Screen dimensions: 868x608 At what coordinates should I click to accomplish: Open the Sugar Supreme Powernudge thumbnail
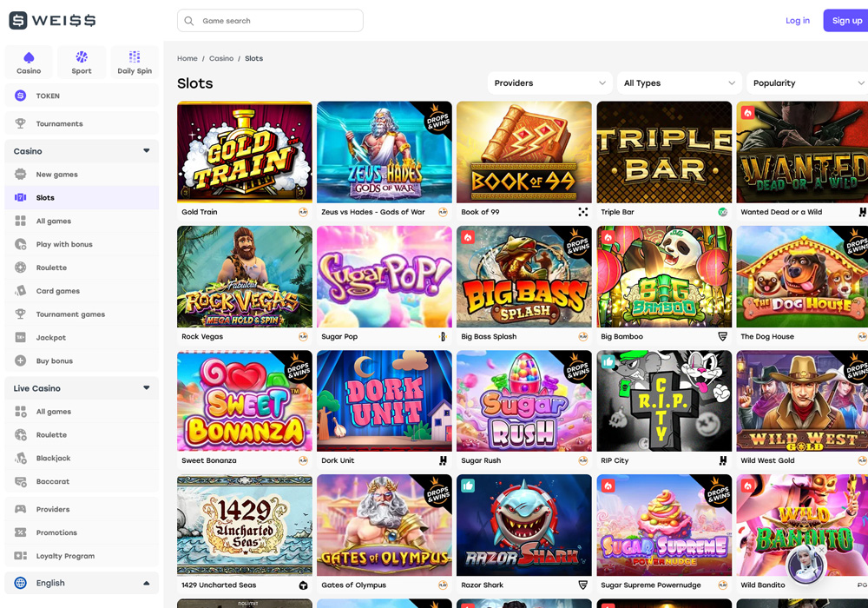[x=664, y=525]
